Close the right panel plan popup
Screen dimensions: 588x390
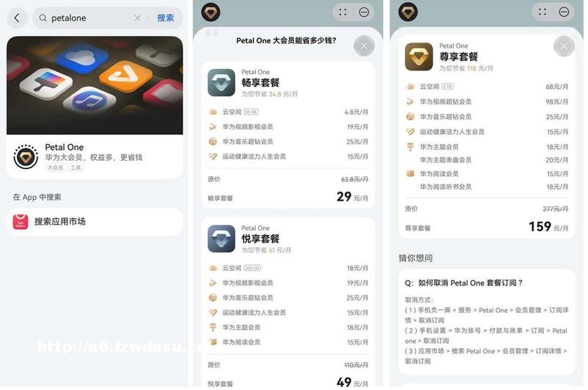pyautogui.click(x=564, y=46)
